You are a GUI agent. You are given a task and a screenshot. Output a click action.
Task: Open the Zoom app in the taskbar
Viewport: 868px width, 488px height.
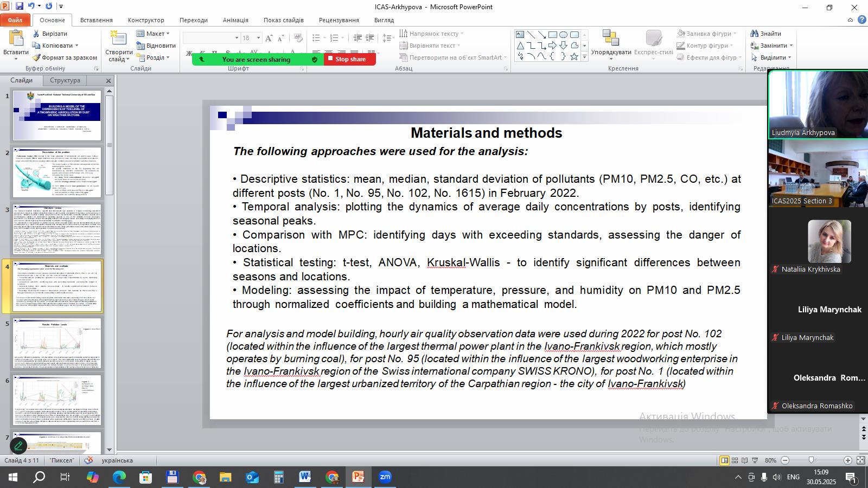(x=385, y=477)
